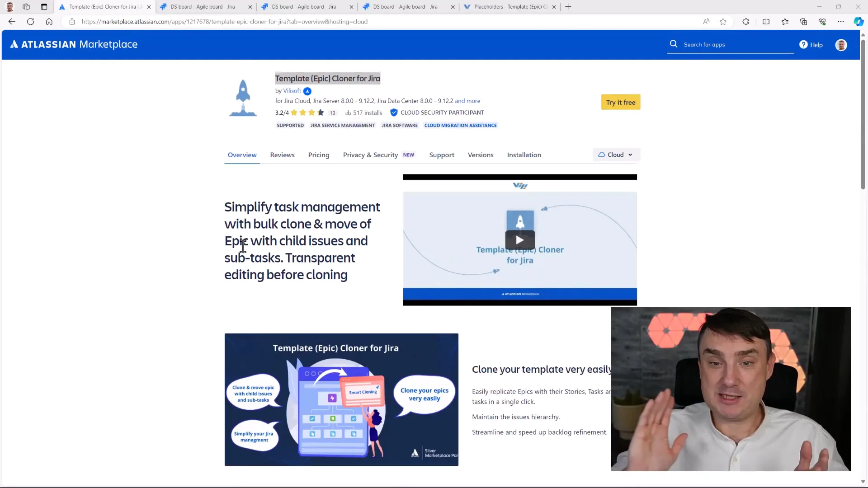Open the Support tab

coord(442,155)
